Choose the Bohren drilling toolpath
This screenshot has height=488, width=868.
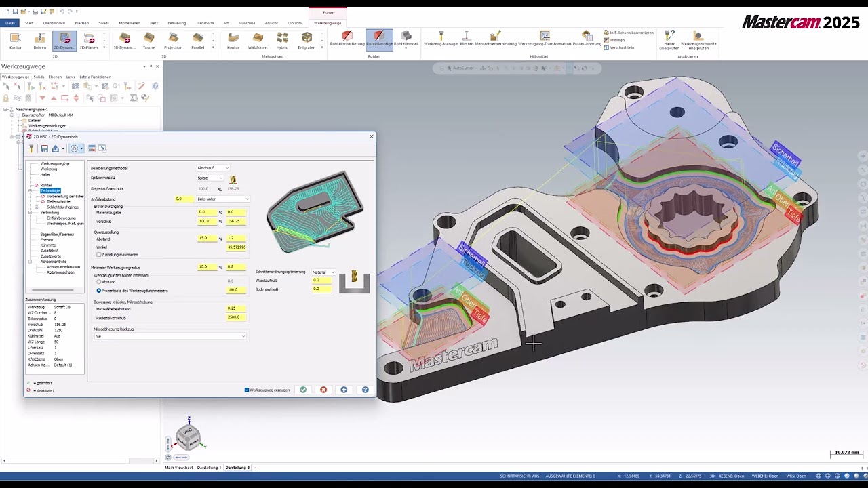point(40,40)
